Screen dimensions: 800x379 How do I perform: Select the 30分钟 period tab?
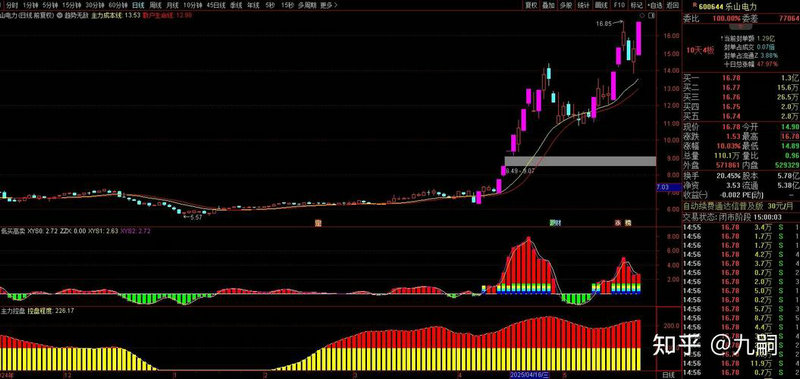94,5
